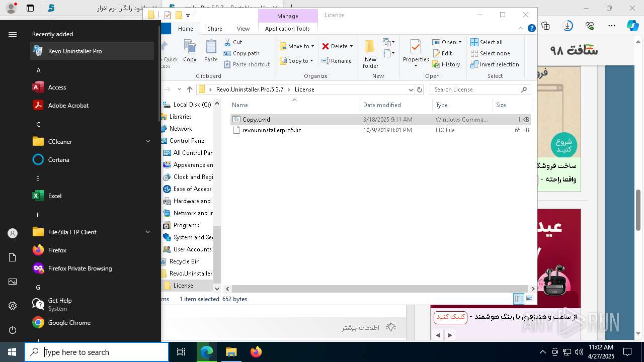Click the volume icon in system tray

(579, 352)
